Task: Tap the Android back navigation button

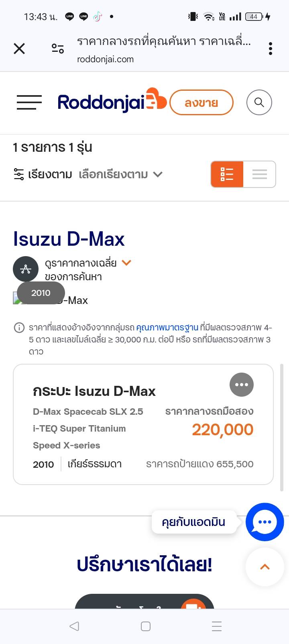Action: click(74, 626)
